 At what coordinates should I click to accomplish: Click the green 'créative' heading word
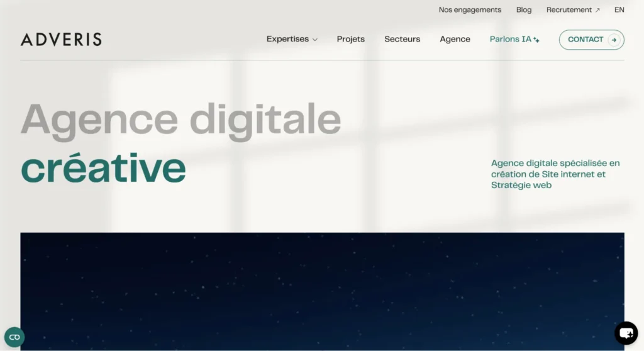pyautogui.click(x=103, y=168)
